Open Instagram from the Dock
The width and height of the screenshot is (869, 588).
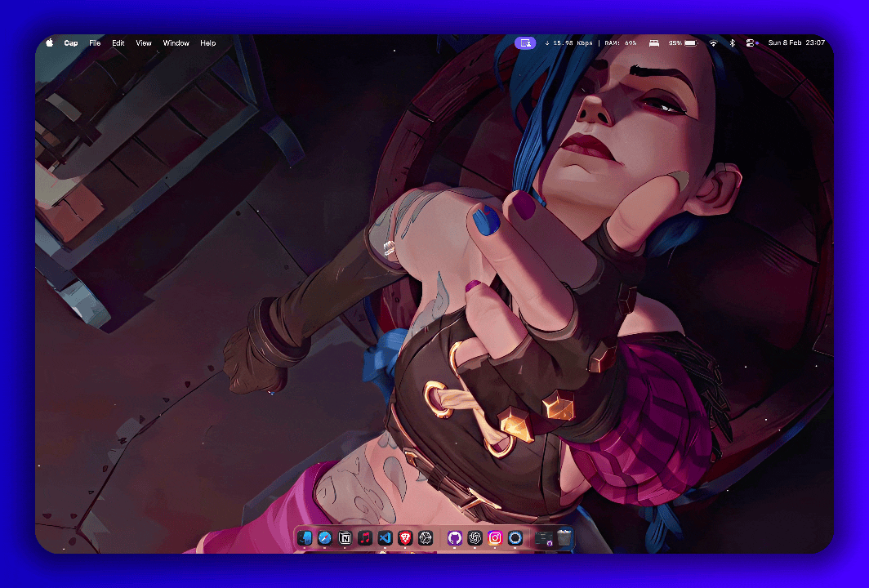click(x=494, y=538)
